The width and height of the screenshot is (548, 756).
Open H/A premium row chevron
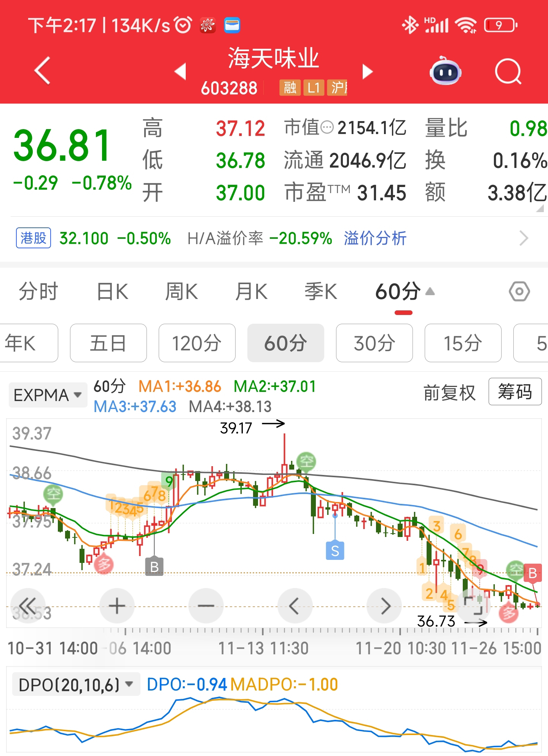[524, 238]
